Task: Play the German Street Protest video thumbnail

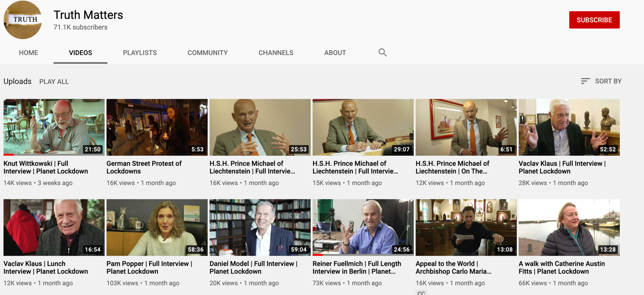Action: 157,127
